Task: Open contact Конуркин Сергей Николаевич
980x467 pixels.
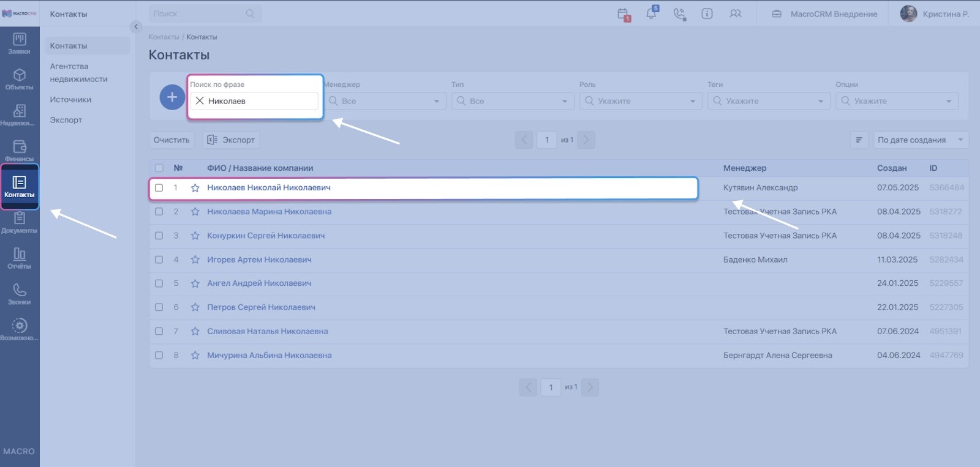Action: pos(266,236)
